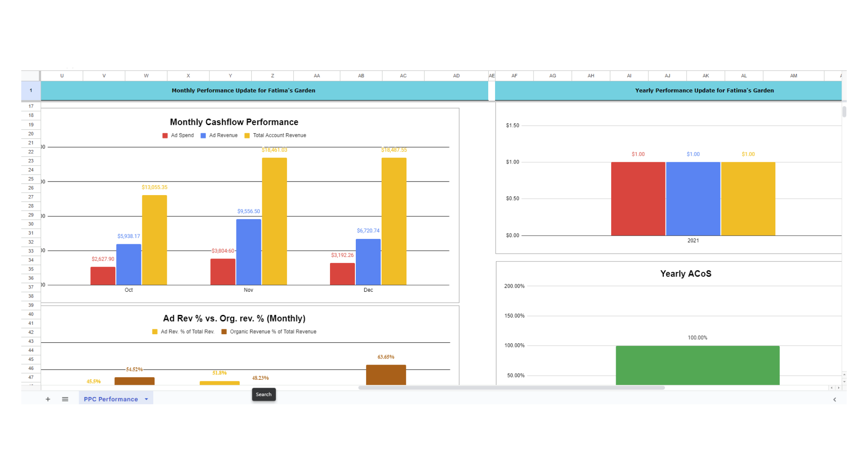Select October Ad Revenue bar $5,938.17

tap(129, 265)
